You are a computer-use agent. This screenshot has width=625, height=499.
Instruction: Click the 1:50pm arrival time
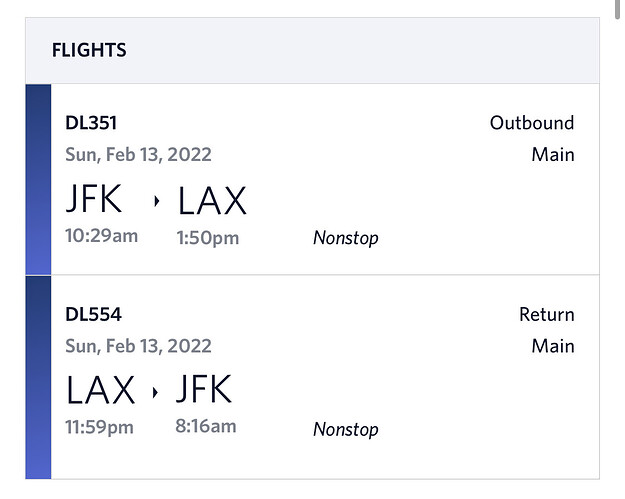[208, 238]
